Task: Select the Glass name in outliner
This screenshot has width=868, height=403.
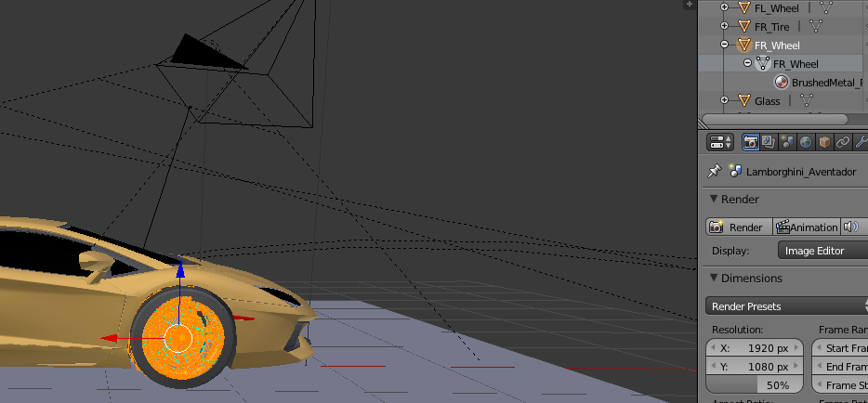Action: click(x=768, y=100)
